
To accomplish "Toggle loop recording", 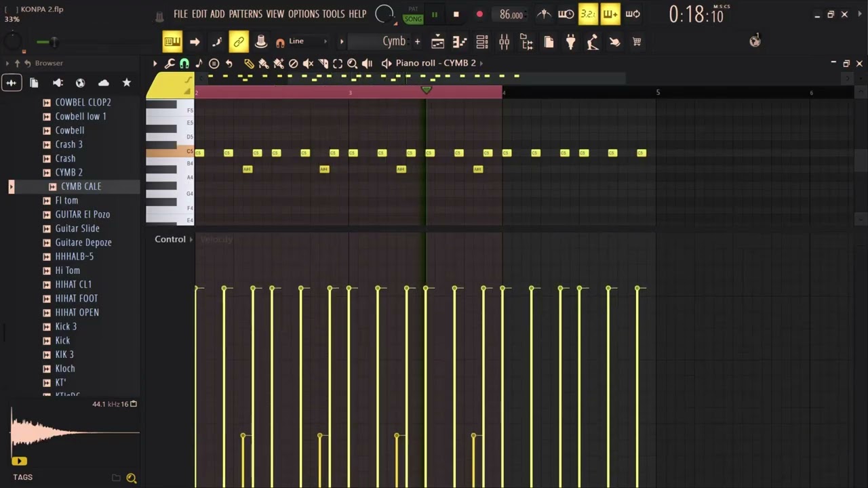I will click(632, 14).
